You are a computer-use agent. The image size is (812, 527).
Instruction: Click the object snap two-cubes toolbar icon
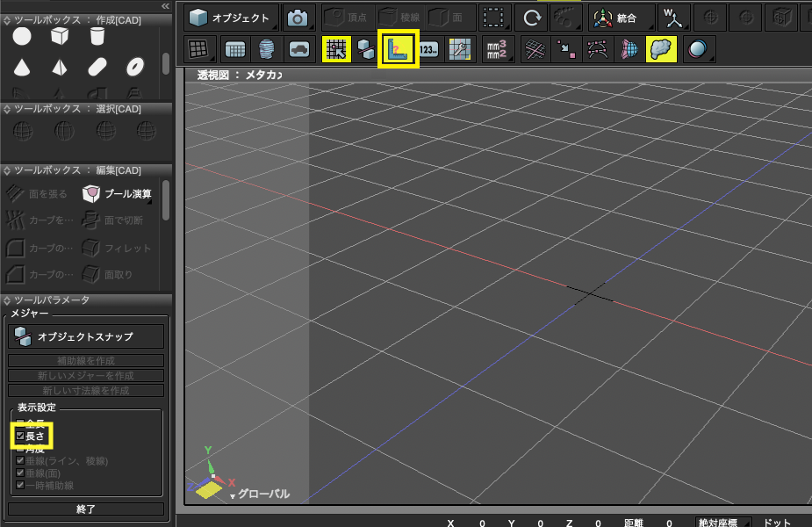(x=366, y=50)
